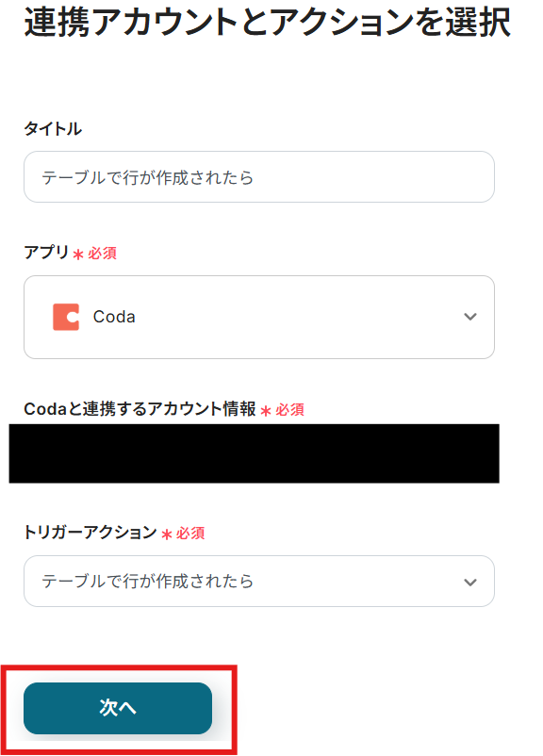The height and width of the screenshot is (756, 543).
Task: Click the red asterisk next to アプリ
Action: click(x=78, y=255)
